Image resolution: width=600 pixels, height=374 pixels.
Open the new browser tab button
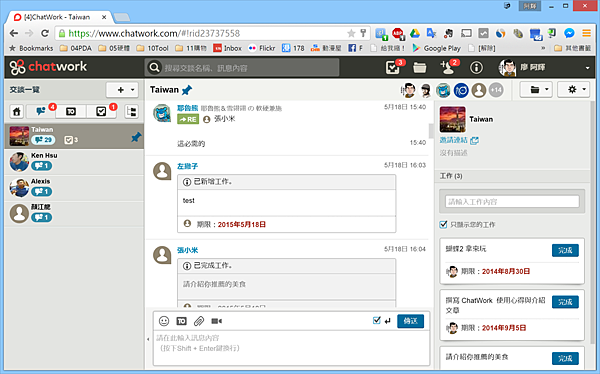click(122, 17)
